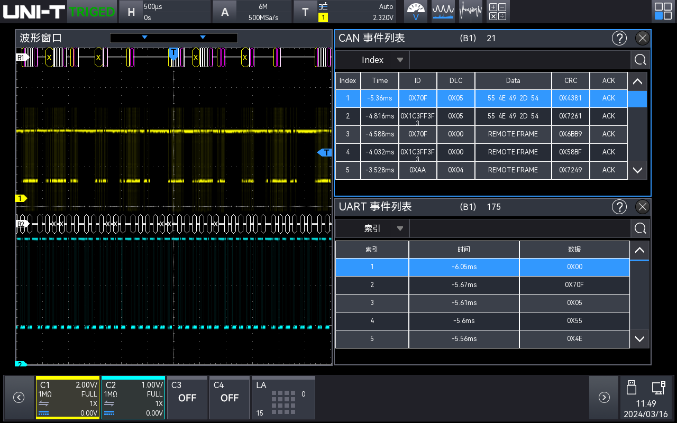Open the window layout grid icon
This screenshot has width=677, height=423.
click(663, 11)
